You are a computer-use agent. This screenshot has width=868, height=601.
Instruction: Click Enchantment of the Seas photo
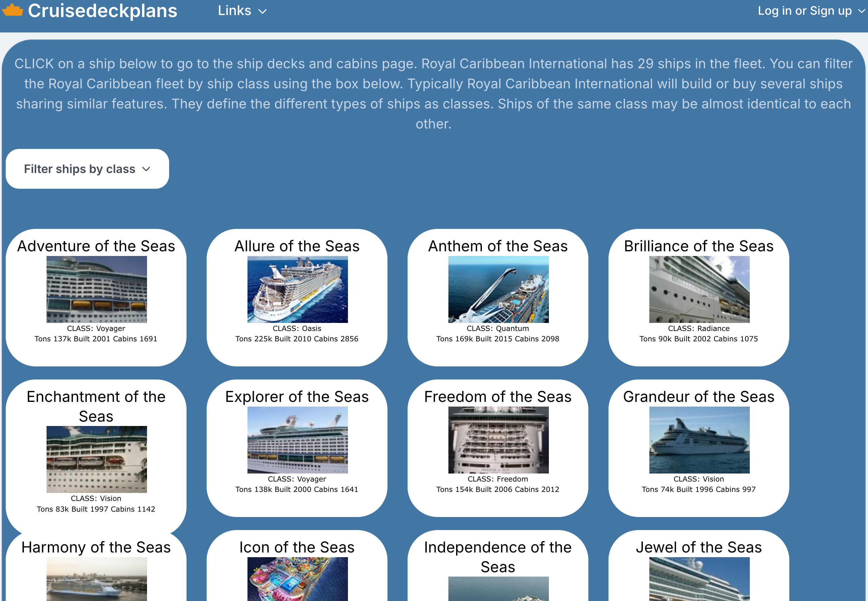click(96, 459)
